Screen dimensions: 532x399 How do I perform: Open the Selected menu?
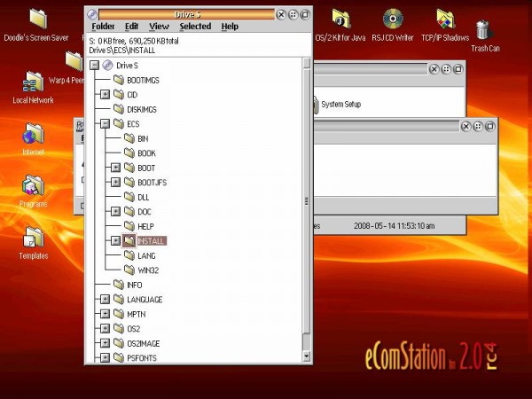(195, 27)
